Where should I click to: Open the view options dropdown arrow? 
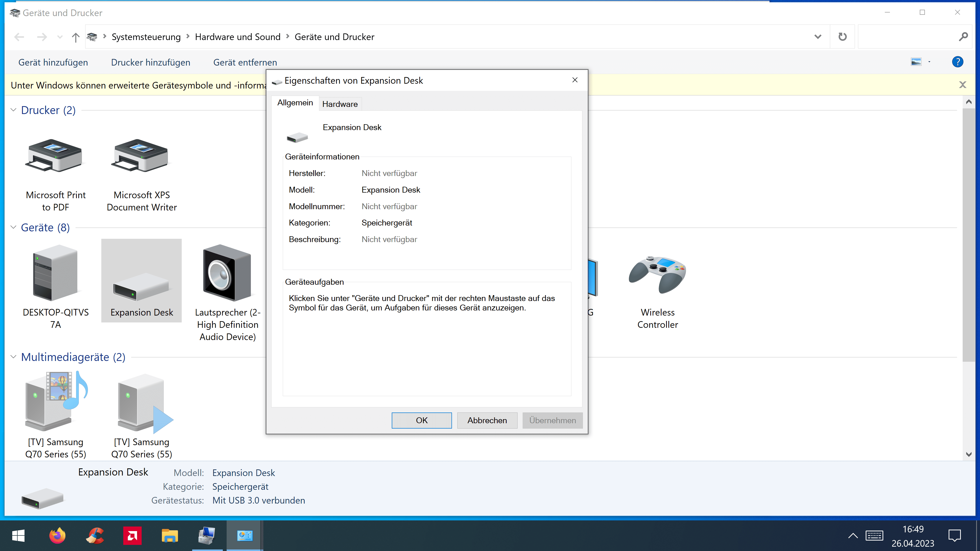929,62
